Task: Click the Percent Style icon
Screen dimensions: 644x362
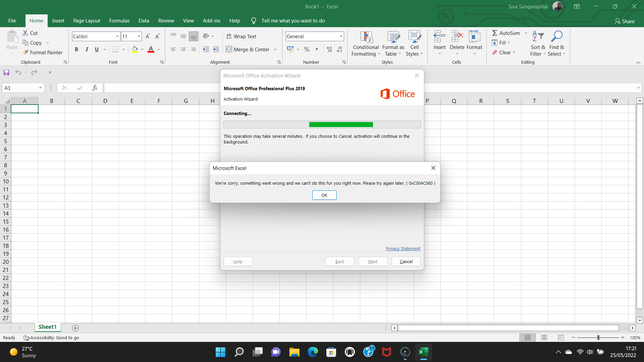Action: [307, 49]
